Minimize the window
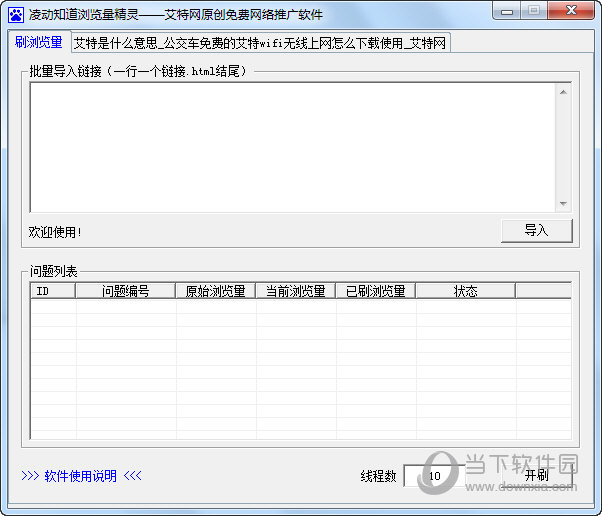Screen dimensions: 602x516 (x=507, y=11)
